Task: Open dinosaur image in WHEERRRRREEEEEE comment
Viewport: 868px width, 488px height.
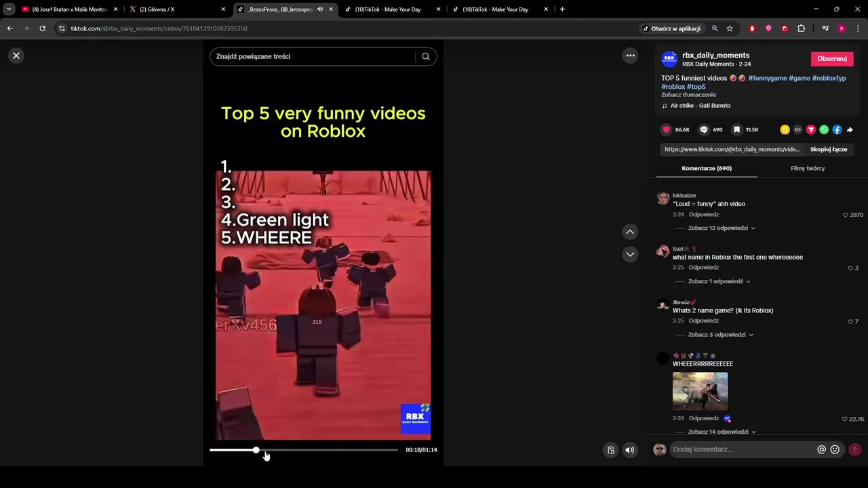Action: tap(700, 391)
